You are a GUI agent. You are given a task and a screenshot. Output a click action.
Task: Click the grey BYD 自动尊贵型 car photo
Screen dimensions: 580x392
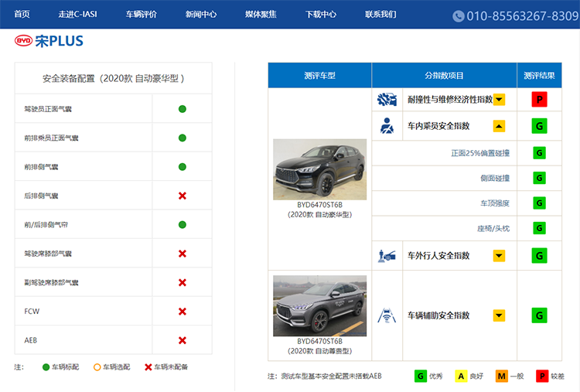coord(320,306)
